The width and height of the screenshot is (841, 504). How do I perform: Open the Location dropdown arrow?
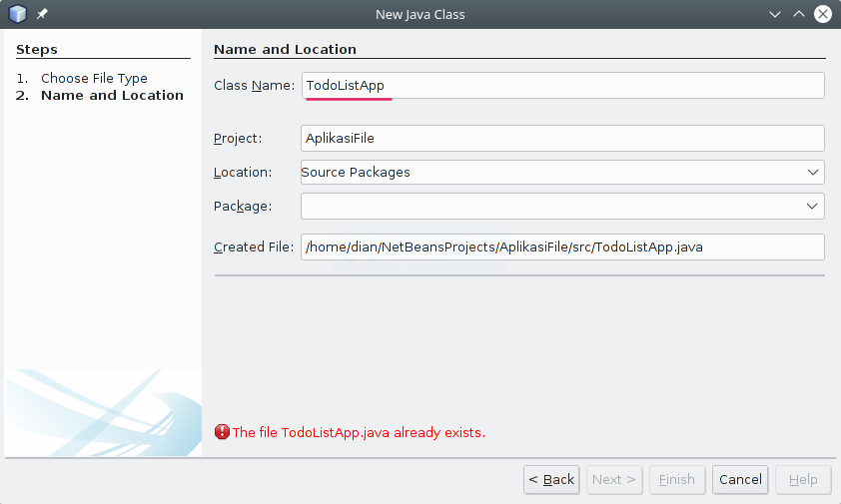click(x=813, y=172)
